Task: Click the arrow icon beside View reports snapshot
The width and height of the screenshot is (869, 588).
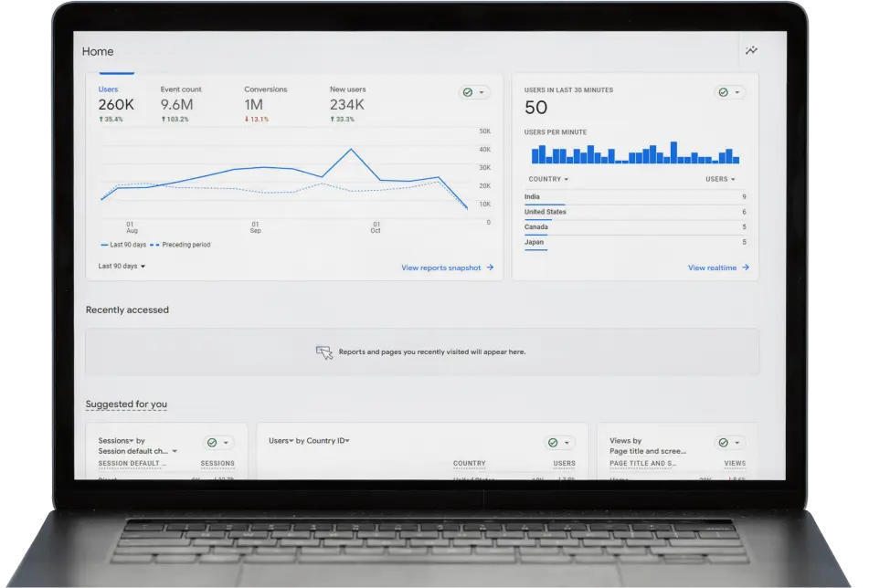Action: point(490,268)
